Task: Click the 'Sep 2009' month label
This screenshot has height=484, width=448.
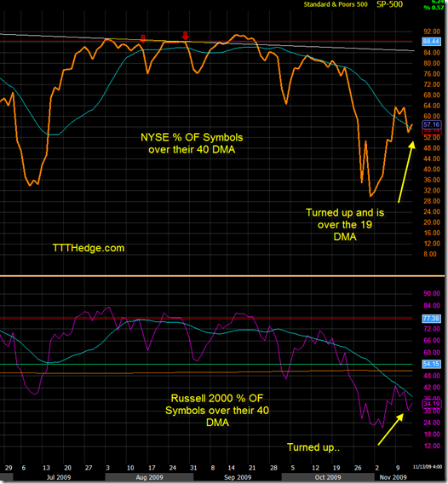Action: point(238,477)
